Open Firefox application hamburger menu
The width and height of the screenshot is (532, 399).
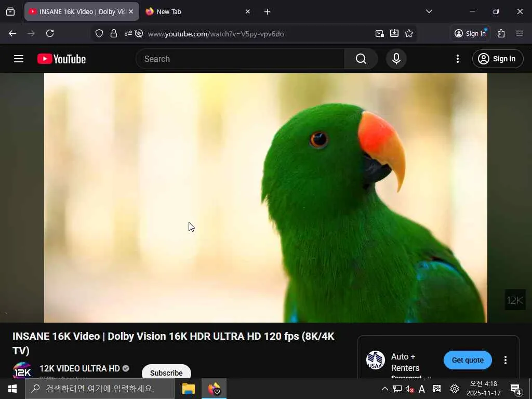[x=520, y=33]
